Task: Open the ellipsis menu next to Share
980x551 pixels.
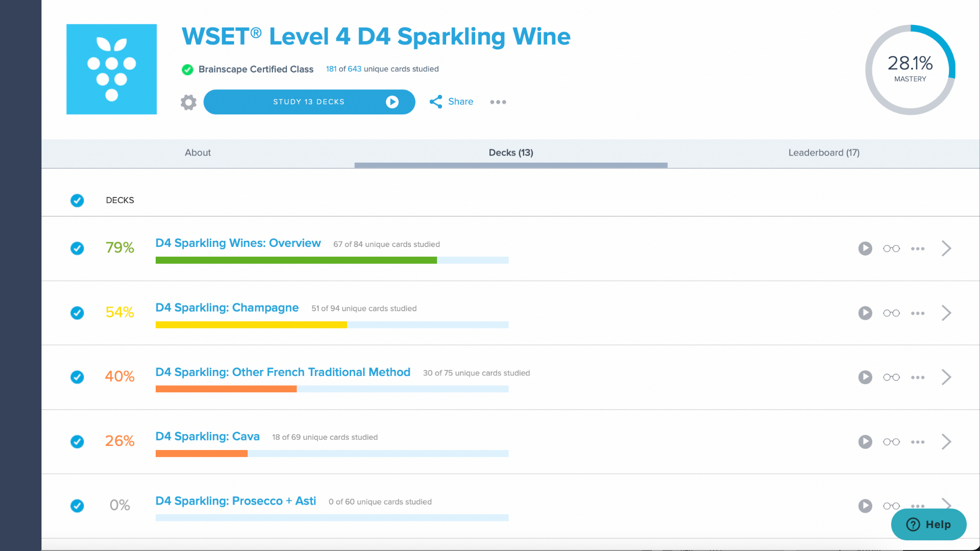Action: click(498, 102)
